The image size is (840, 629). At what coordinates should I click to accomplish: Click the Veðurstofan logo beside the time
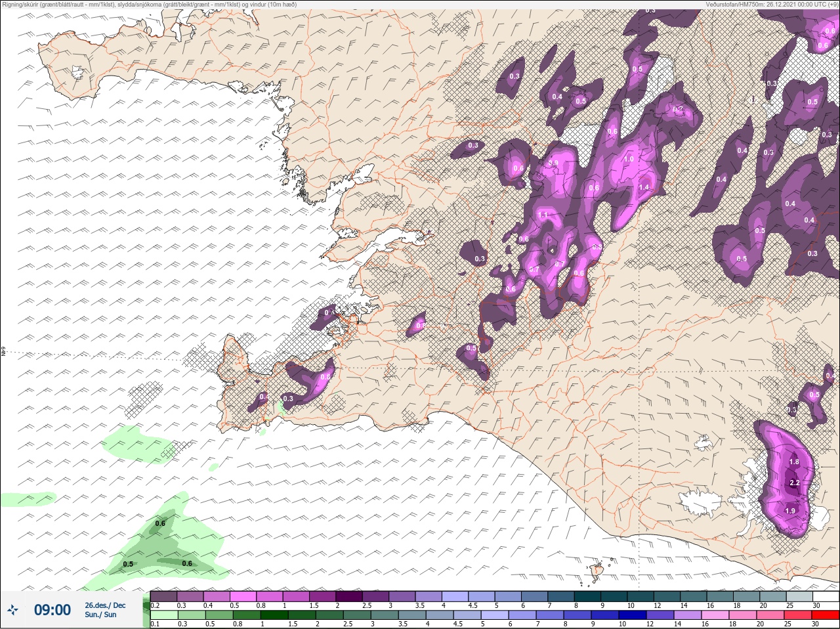[14, 610]
